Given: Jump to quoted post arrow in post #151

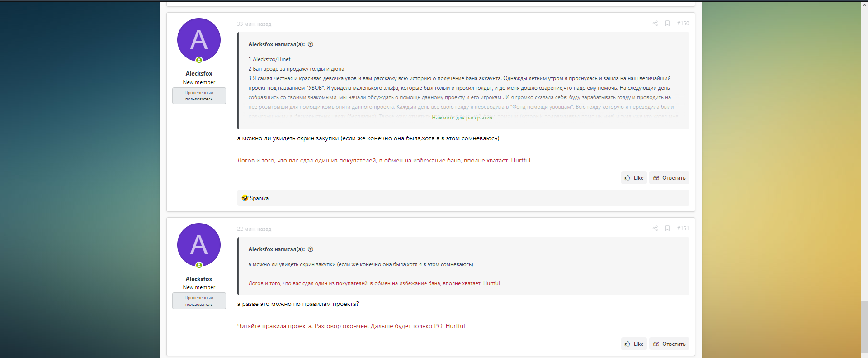Looking at the screenshot, I should pos(311,249).
